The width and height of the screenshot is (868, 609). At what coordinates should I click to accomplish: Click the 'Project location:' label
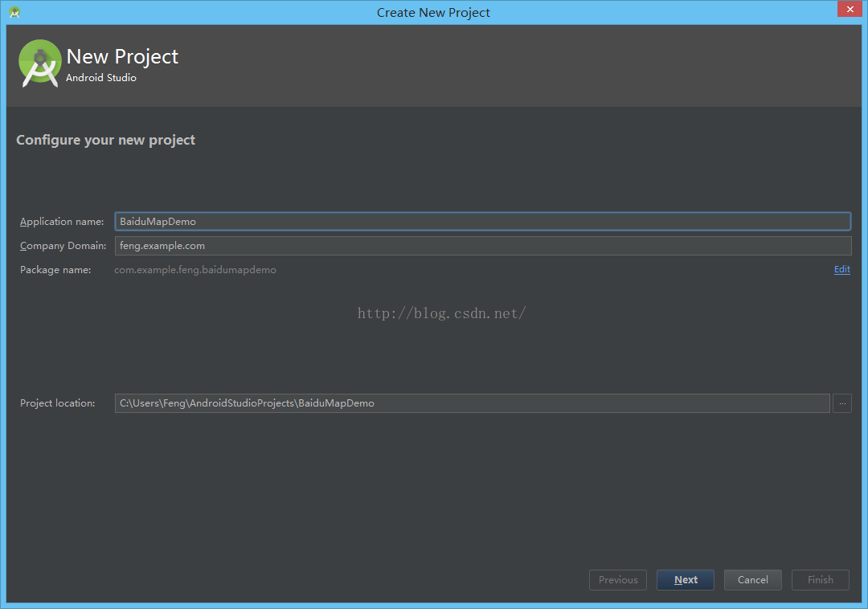pos(58,403)
